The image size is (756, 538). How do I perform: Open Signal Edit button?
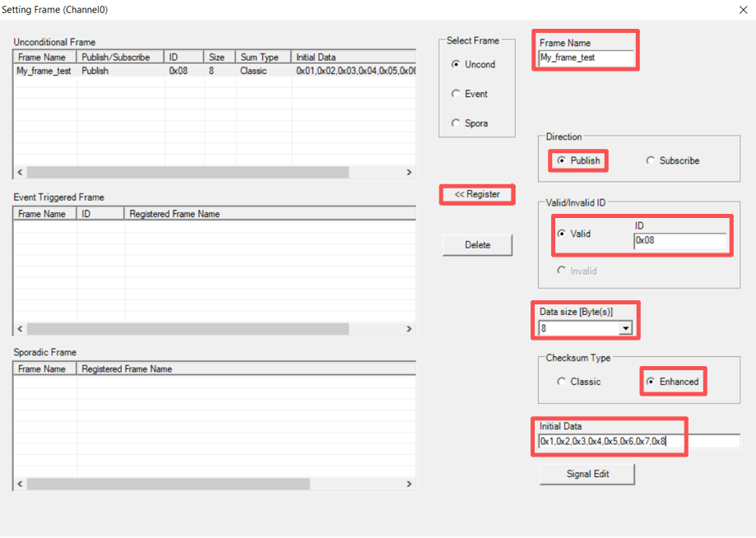coord(587,475)
